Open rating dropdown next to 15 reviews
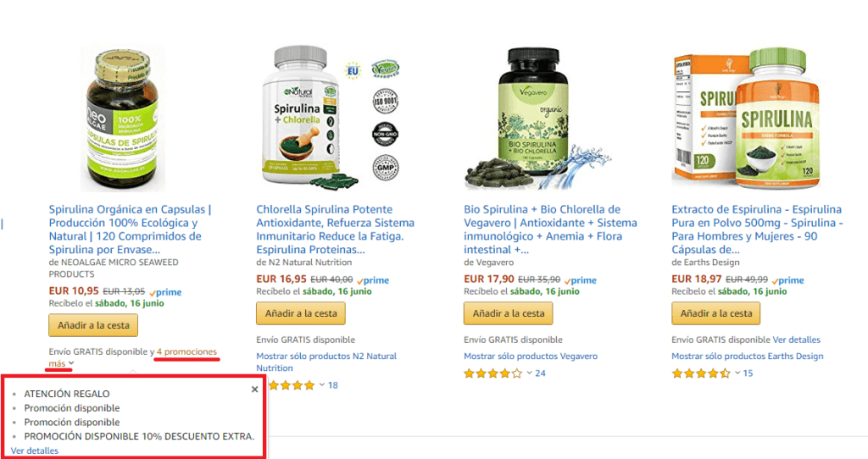Viewport: 868px width, 459px height. (x=737, y=373)
